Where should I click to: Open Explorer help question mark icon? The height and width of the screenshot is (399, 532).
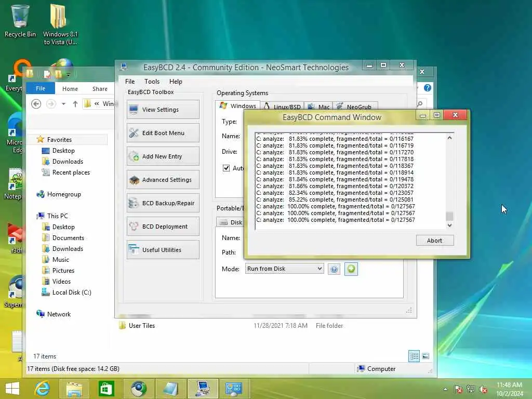click(x=428, y=88)
